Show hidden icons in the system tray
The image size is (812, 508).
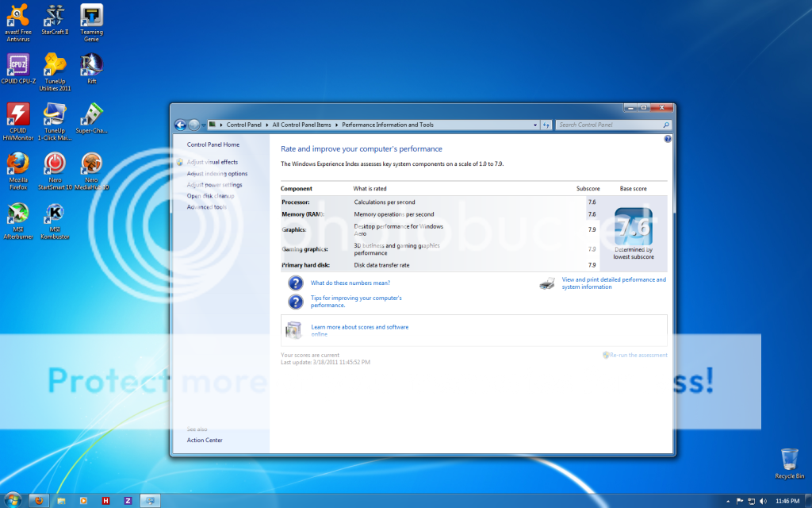coord(728,502)
